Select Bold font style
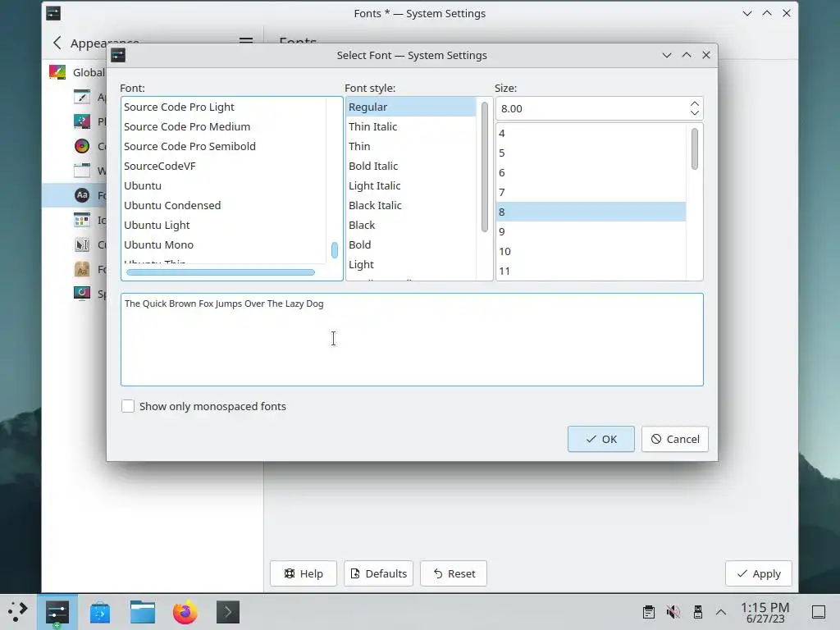The image size is (840, 630). (x=411, y=244)
